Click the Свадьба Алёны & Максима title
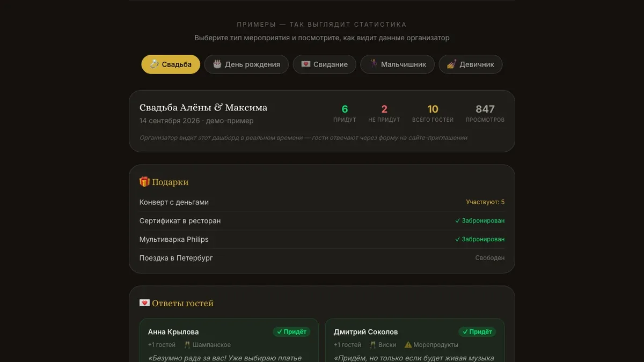644x362 pixels. pyautogui.click(x=203, y=108)
